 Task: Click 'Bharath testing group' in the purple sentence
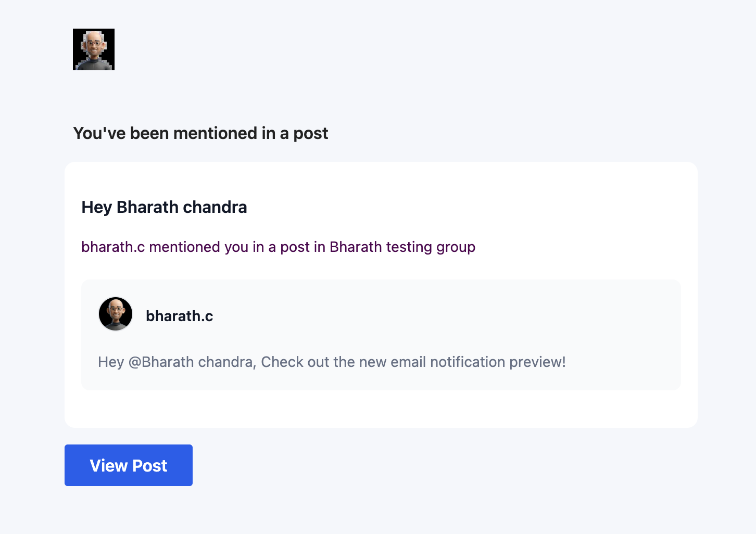click(x=402, y=247)
